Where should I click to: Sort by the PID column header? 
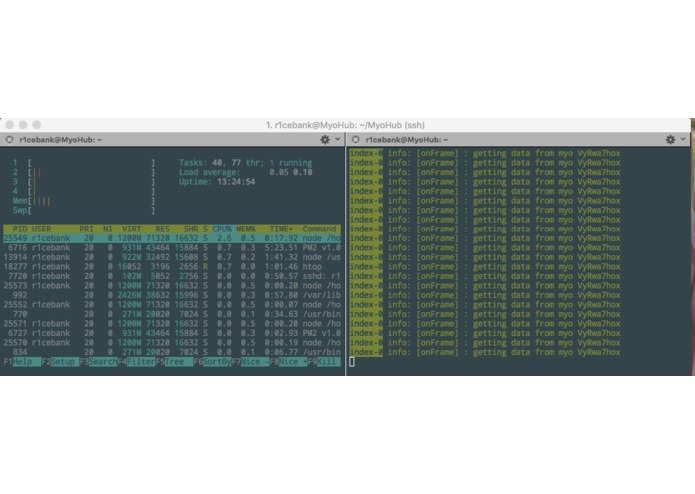coord(20,229)
